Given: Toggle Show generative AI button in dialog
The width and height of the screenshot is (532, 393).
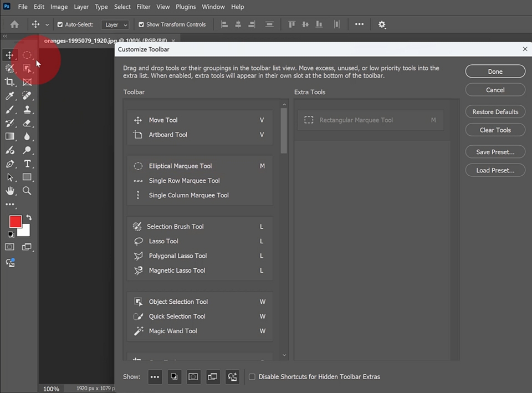Looking at the screenshot, I should pyautogui.click(x=232, y=377).
